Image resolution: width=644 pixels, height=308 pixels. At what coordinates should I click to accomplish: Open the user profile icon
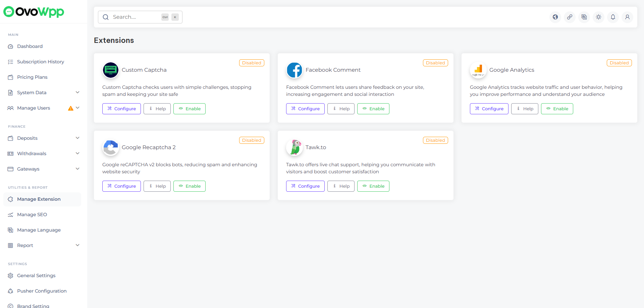(x=628, y=17)
